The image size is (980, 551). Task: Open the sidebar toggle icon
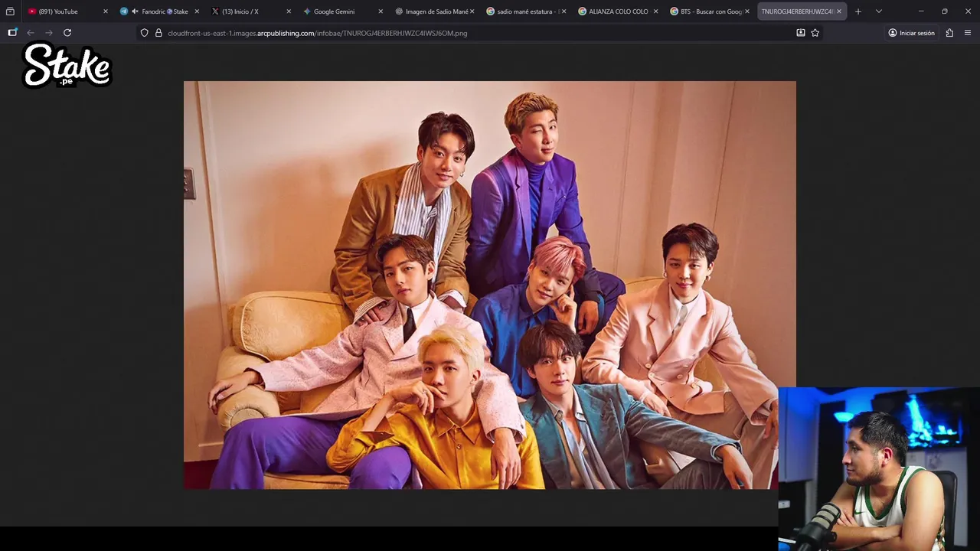(x=12, y=33)
